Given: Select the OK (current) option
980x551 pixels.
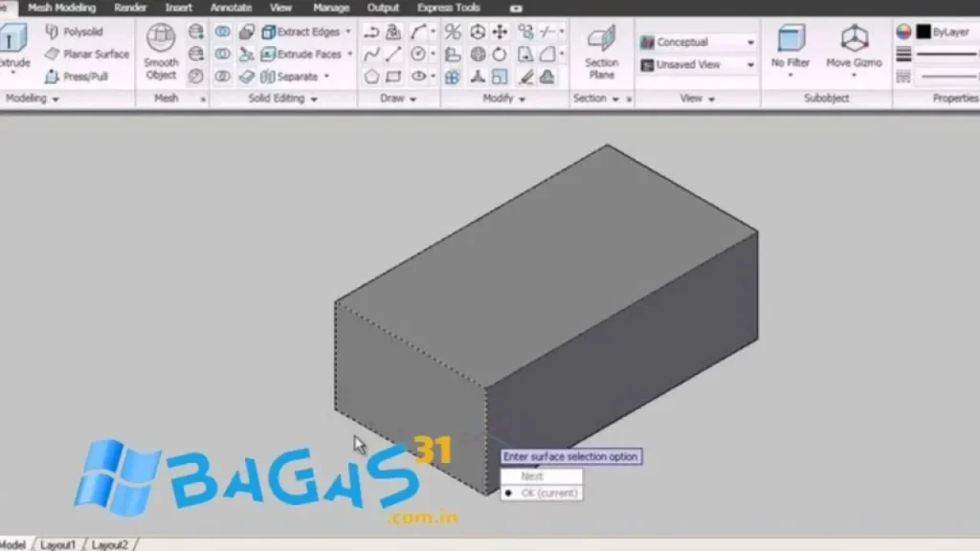Looking at the screenshot, I should pos(542,493).
